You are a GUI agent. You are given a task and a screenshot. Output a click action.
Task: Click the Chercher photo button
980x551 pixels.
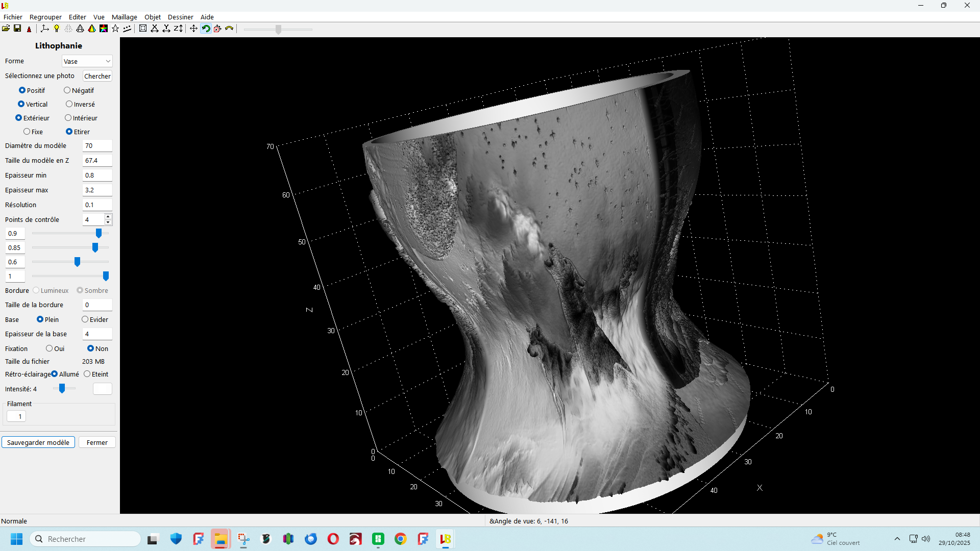[x=97, y=76]
